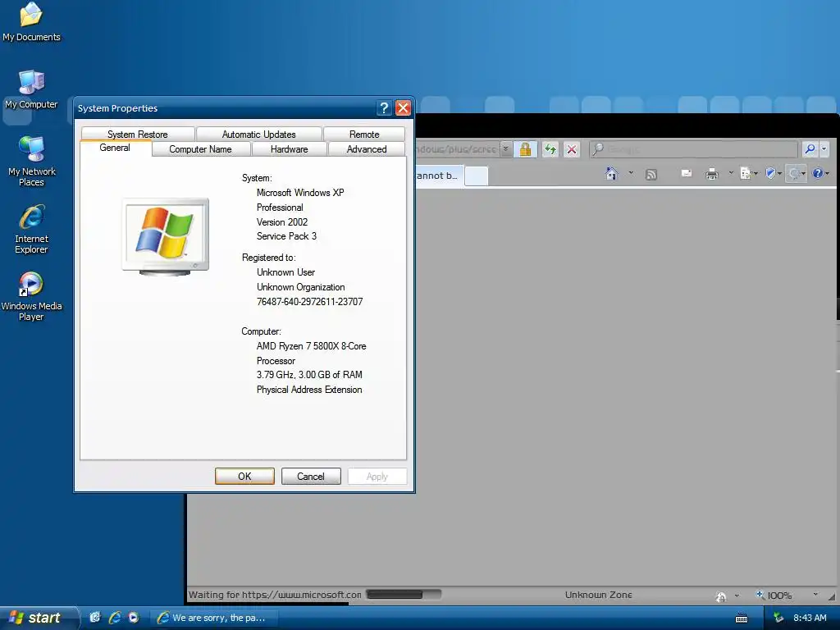The height and width of the screenshot is (630, 840).
Task: Click the Show Desktop quick launch icon
Action: click(x=95, y=618)
